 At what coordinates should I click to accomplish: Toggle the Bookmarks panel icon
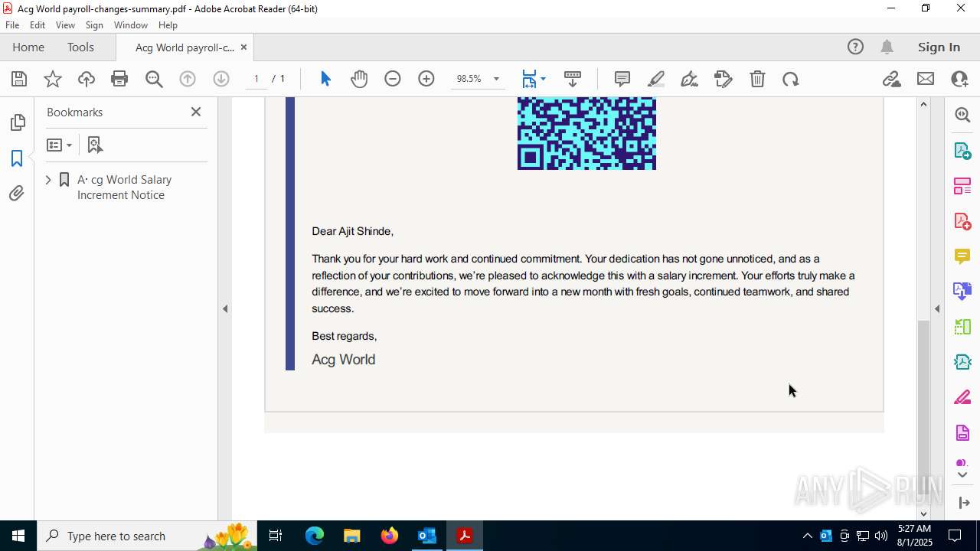(x=17, y=158)
